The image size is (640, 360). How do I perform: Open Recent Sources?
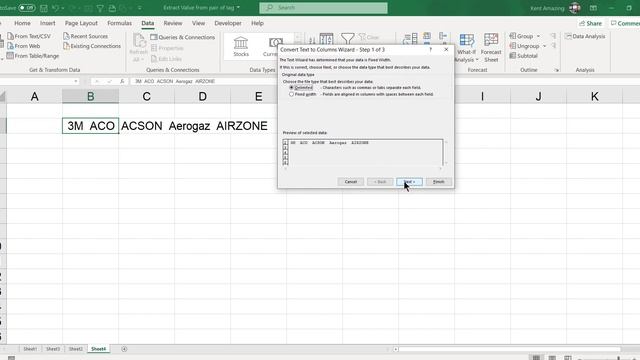(86, 36)
